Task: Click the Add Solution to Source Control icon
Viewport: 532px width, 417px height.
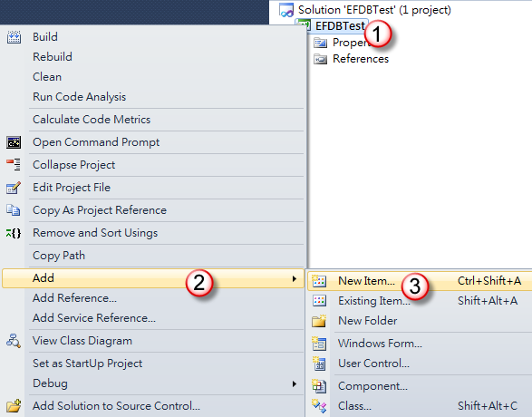Action: click(14, 405)
